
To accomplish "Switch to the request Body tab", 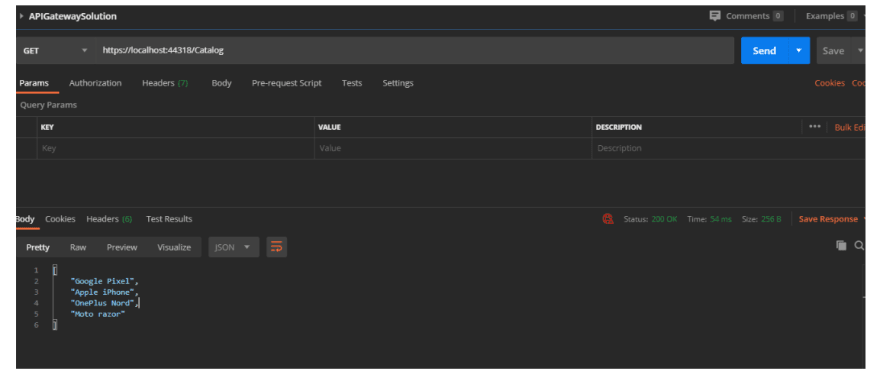I will click(221, 83).
